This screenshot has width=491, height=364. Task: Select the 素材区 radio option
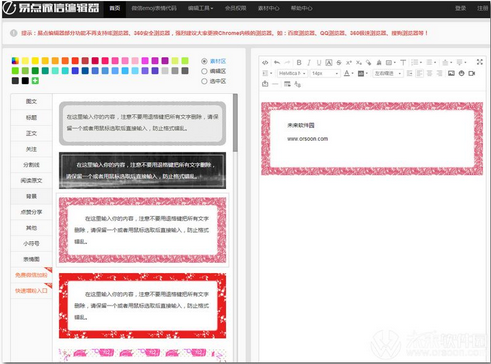click(x=204, y=61)
